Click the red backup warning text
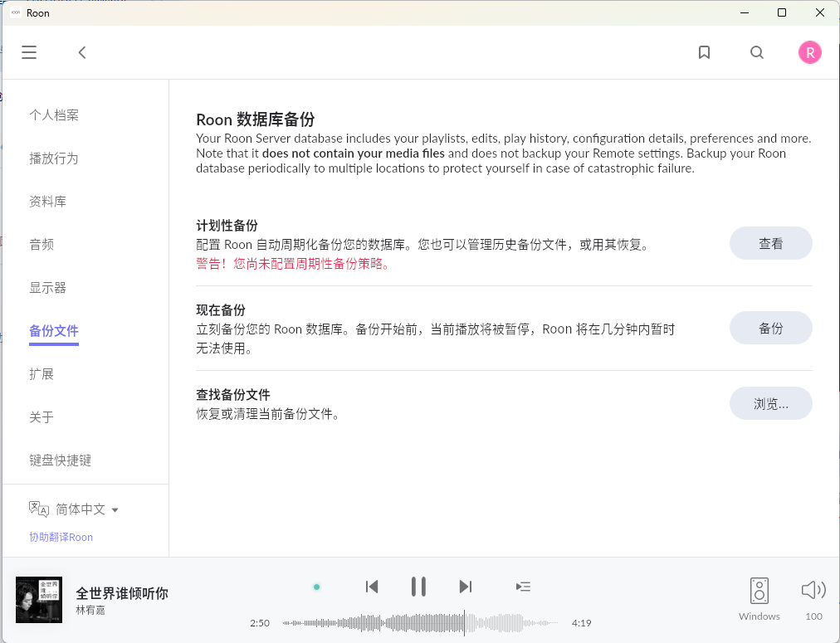 [x=294, y=264]
